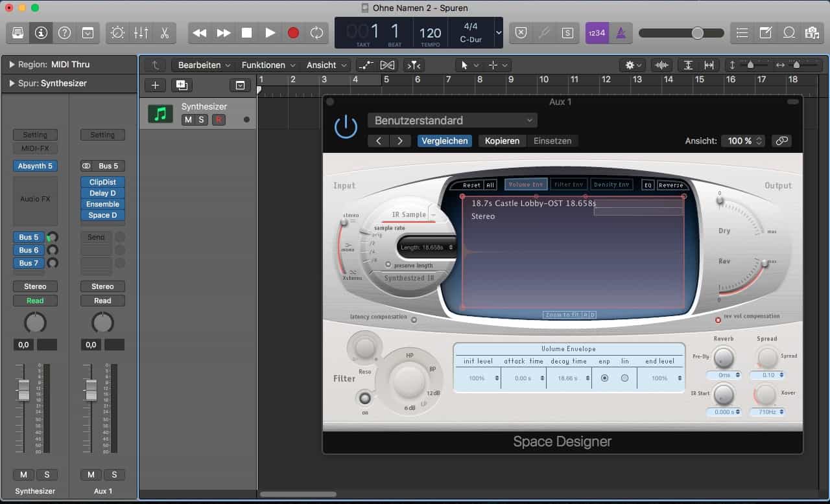Open the Ansicht 100 % size dropdown

742,141
